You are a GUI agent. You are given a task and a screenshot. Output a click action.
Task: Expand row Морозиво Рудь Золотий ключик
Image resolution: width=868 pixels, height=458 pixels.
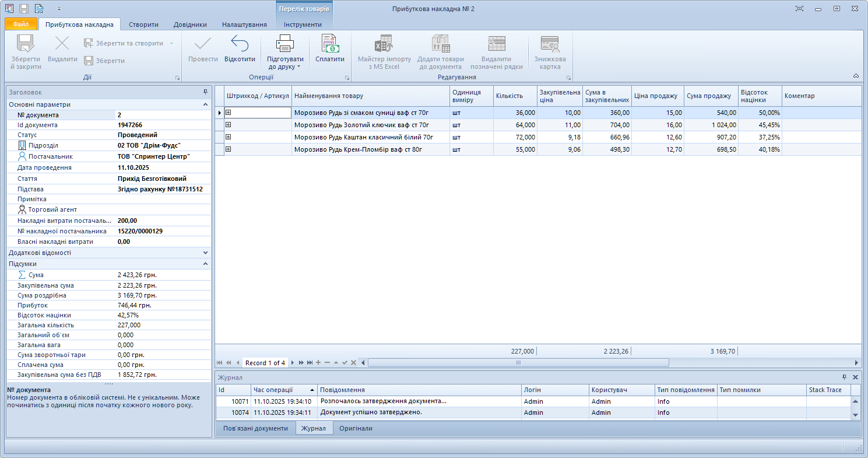[229, 125]
